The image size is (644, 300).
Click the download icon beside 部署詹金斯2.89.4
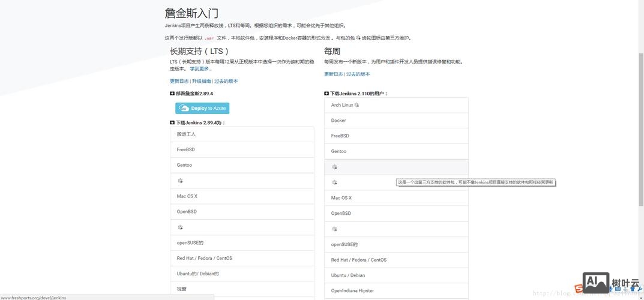172,94
